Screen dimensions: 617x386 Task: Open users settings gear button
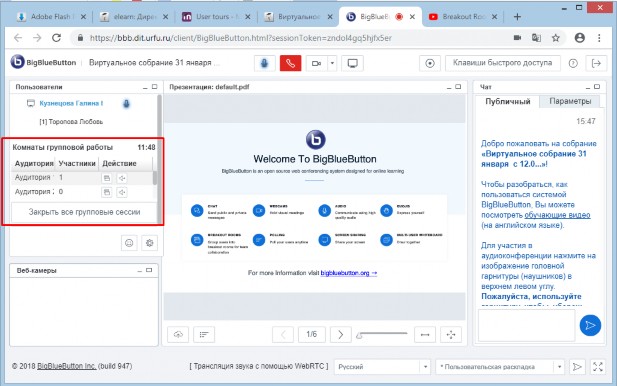[x=150, y=243]
